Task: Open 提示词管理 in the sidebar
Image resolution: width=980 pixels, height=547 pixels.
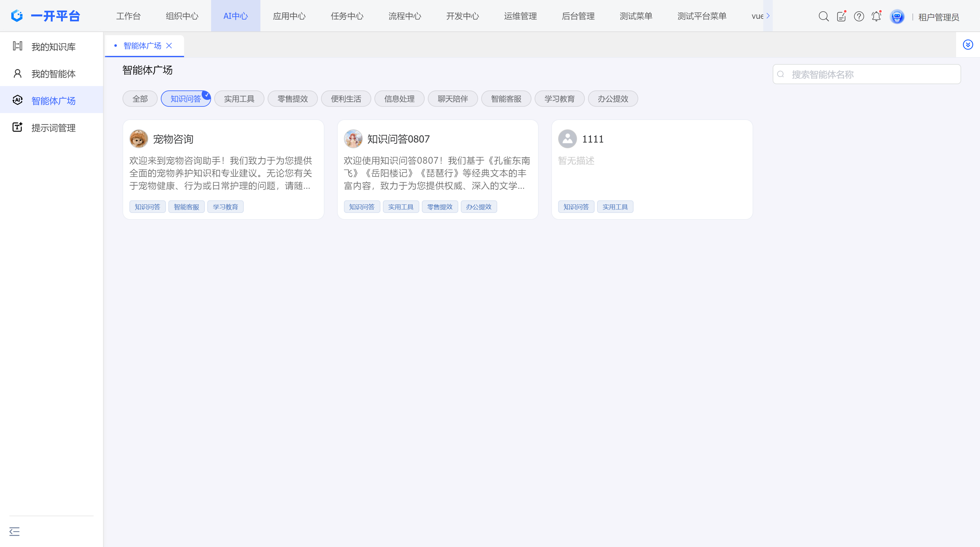Action: tap(53, 128)
